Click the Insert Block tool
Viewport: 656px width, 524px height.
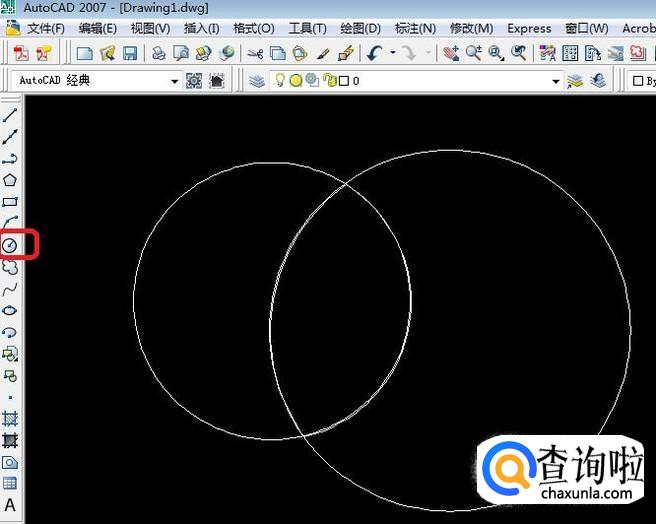(10, 354)
